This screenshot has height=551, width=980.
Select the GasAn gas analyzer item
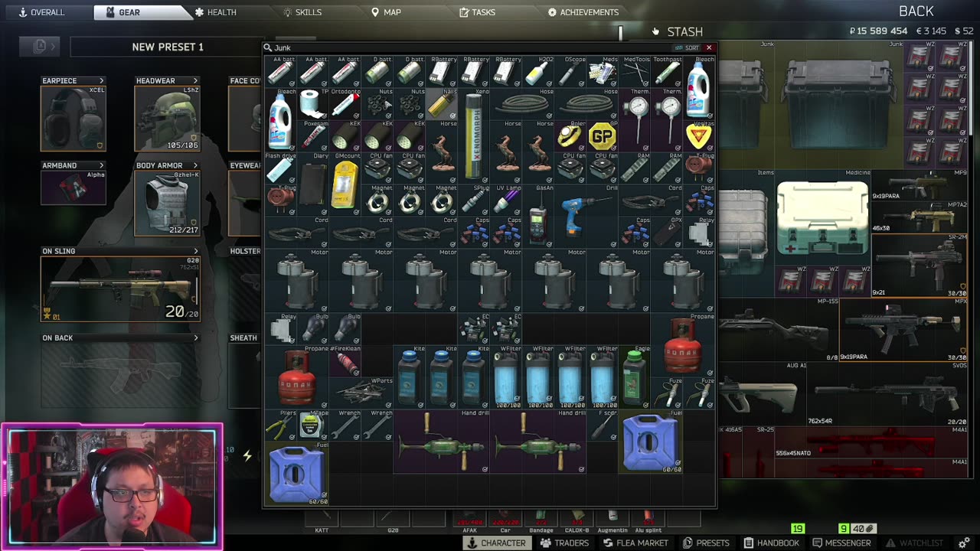[x=538, y=217]
